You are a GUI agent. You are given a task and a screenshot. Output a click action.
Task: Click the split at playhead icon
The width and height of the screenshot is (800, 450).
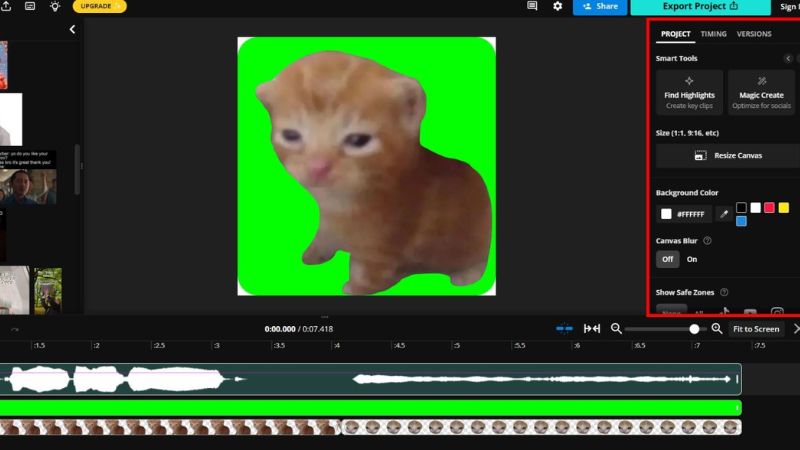592,329
